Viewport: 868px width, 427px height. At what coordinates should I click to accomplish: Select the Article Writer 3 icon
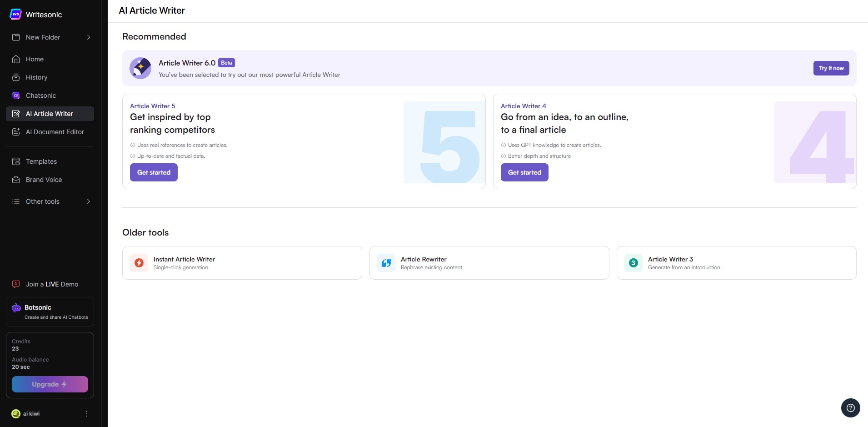tap(634, 263)
